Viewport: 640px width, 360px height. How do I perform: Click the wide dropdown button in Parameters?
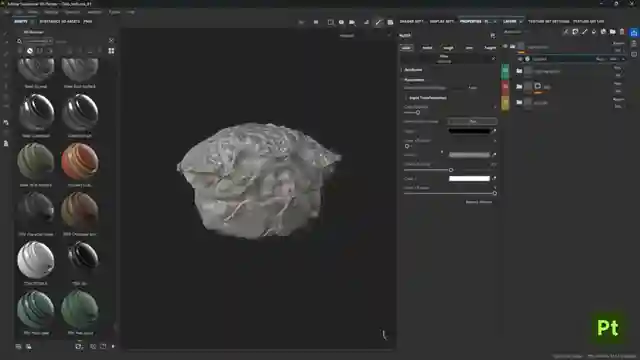point(473,121)
